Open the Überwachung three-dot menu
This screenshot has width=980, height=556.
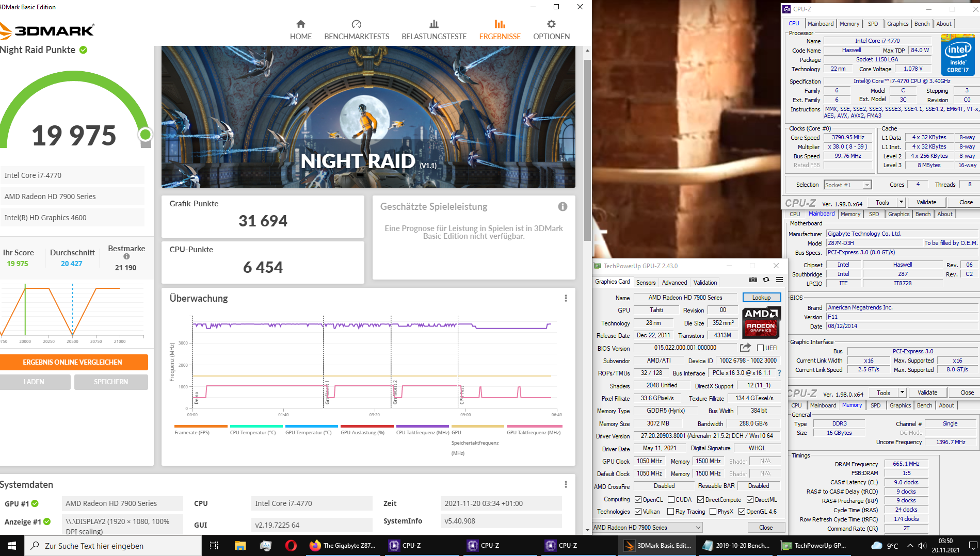click(566, 298)
